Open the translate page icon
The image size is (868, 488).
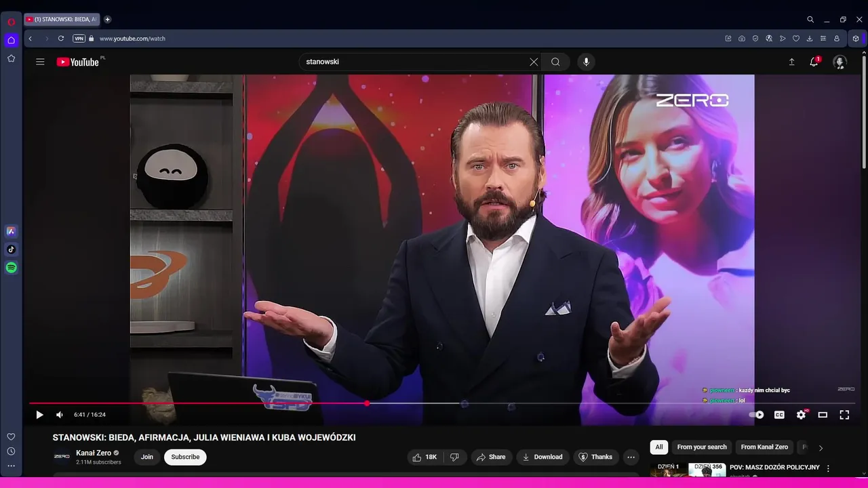[x=769, y=39]
